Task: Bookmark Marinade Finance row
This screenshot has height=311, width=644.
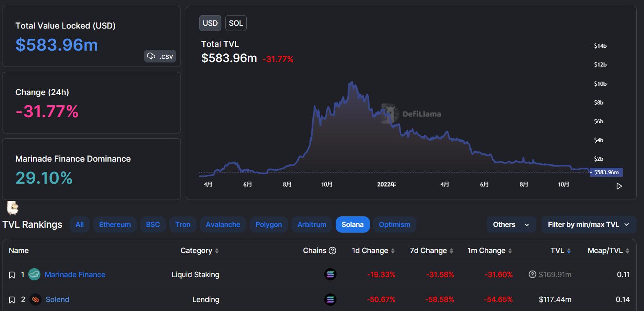Action: pyautogui.click(x=12, y=275)
